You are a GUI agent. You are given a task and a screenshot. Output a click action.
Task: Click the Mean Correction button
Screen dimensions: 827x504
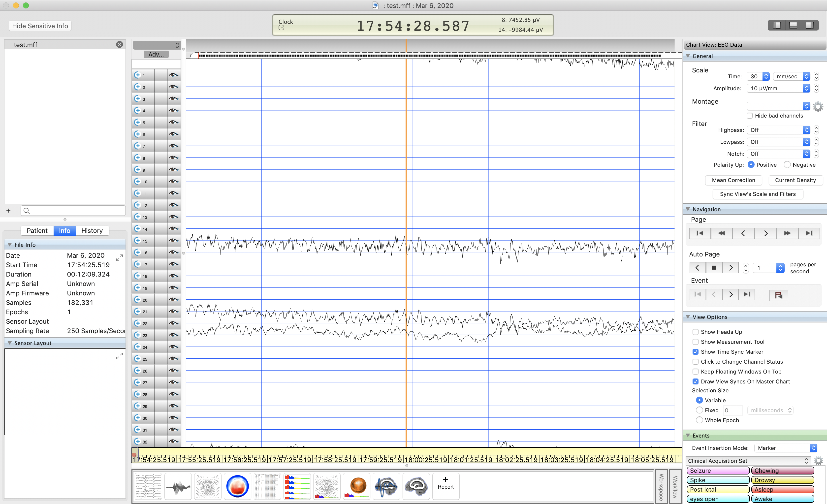pos(733,180)
